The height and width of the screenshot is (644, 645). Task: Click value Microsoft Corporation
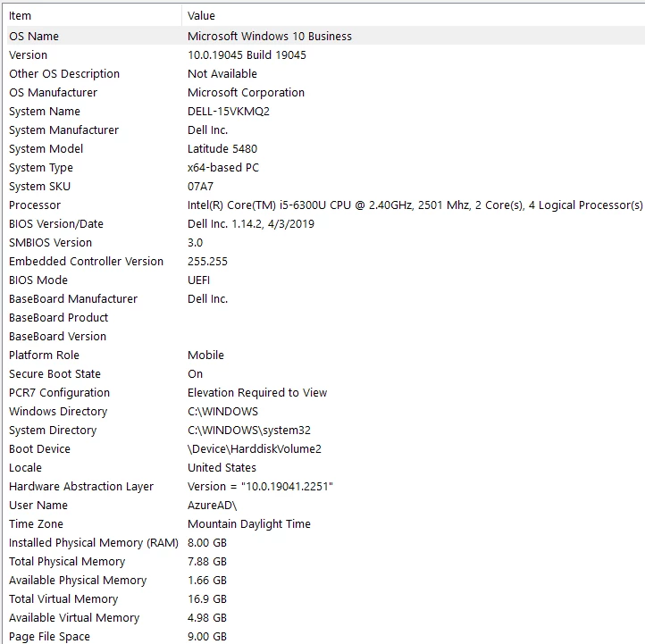[246, 93]
